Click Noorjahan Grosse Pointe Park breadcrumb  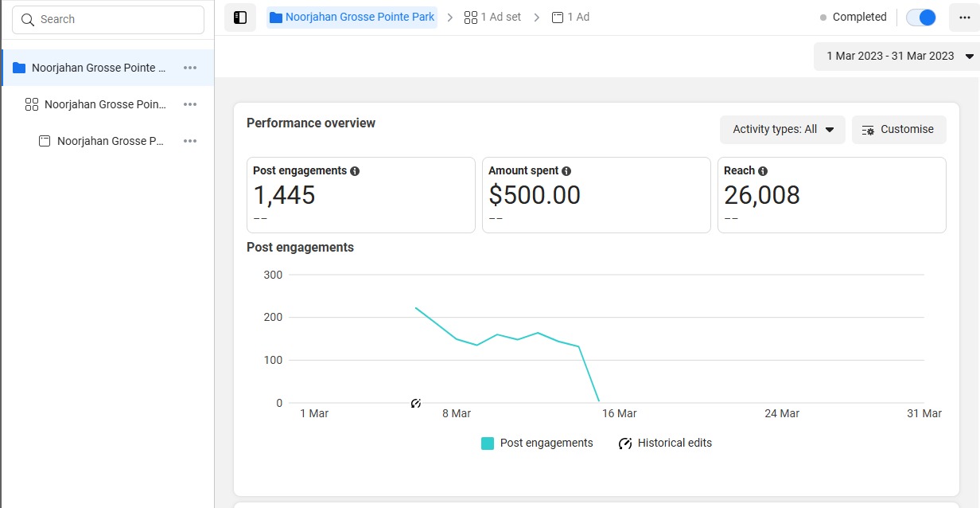click(x=352, y=18)
